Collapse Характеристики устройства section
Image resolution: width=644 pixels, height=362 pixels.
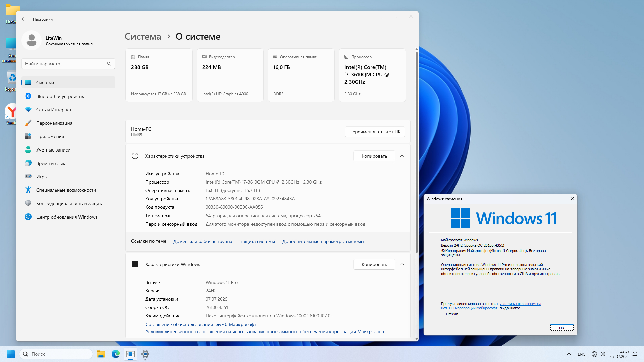[402, 156]
